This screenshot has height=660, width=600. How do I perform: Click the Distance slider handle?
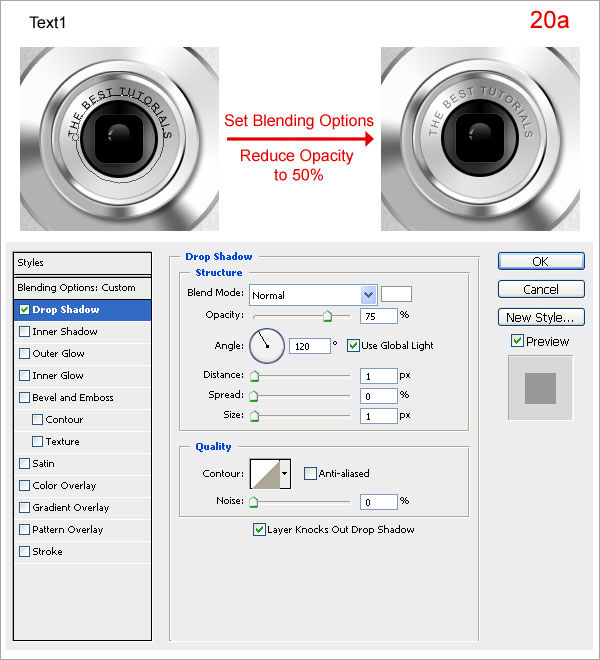(x=254, y=376)
